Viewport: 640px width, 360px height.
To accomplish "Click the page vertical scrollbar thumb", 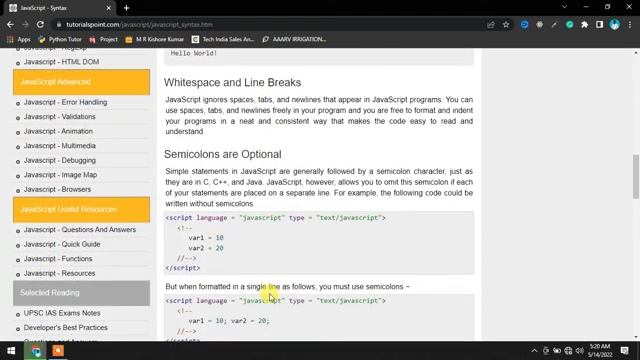I will click(636, 176).
